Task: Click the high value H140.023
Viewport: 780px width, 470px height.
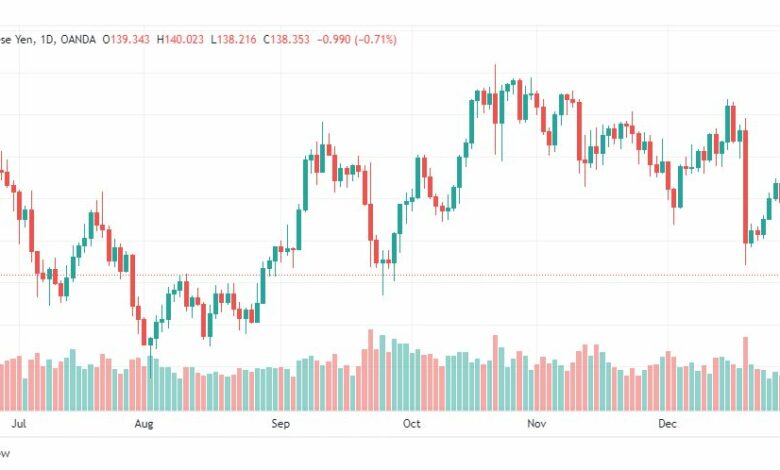Action: [x=180, y=39]
